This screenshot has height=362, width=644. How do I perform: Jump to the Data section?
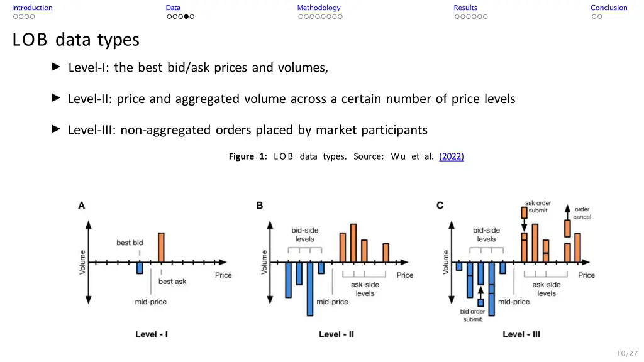coord(173,8)
